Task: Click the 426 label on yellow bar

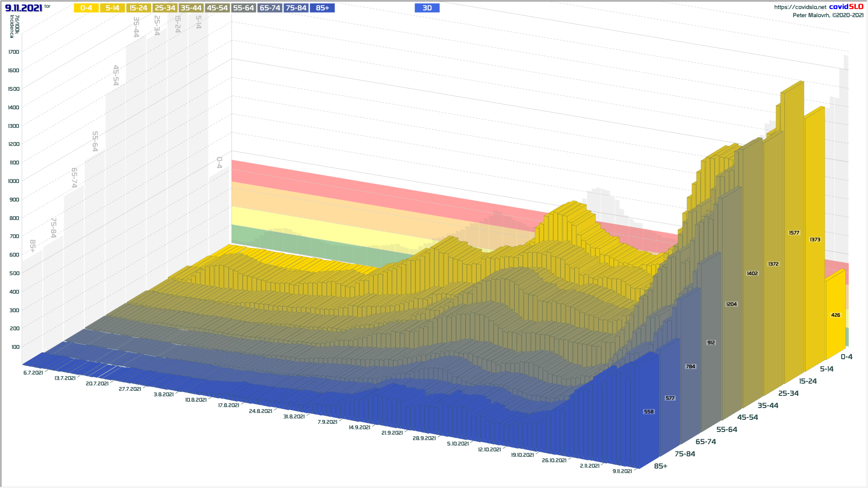Action: [x=835, y=315]
